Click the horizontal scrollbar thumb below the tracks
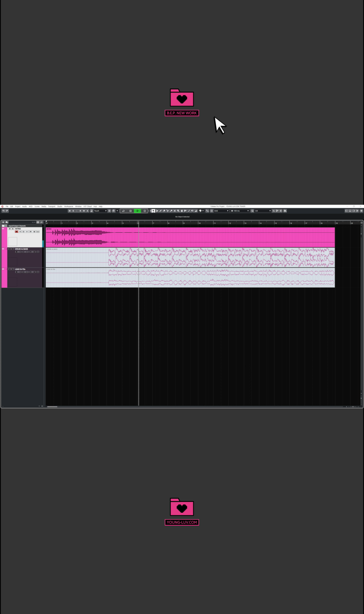Viewport: 364px width, 614px height. 52,406
